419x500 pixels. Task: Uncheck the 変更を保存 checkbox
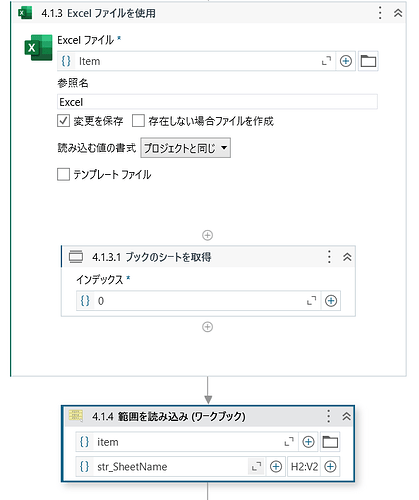(x=63, y=121)
